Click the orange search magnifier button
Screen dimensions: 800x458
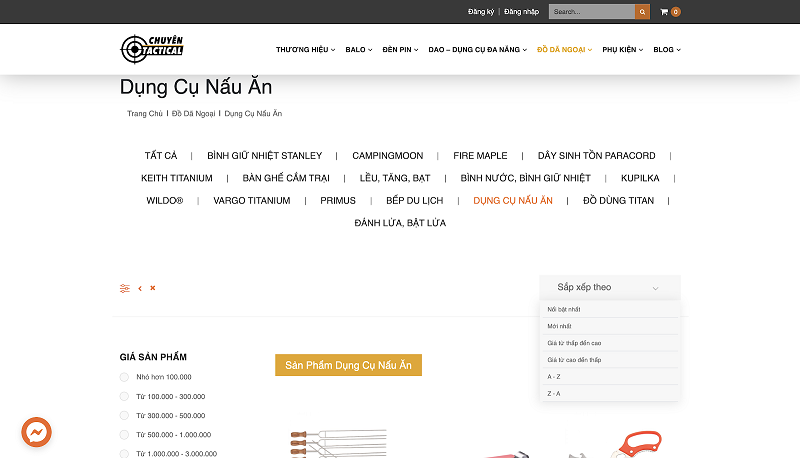pos(642,12)
